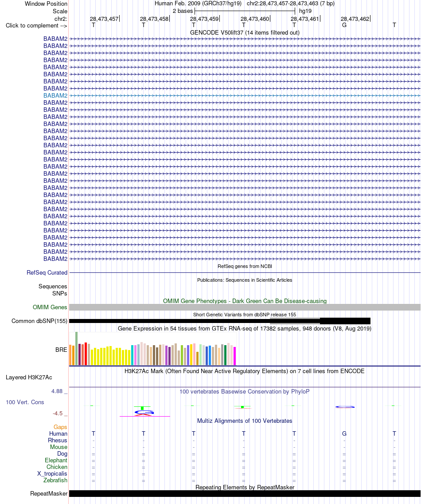Screen dimensions: 421x504
Task: Click the gray OMIM Genes item bar
Action: pyautogui.click(x=245, y=307)
